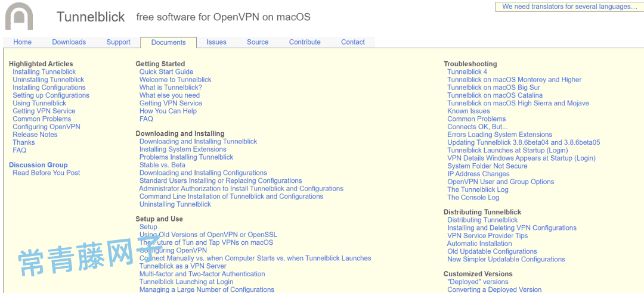Image resolution: width=644 pixels, height=293 pixels.
Task: Open Tunnelblick on macOS Big Sur link
Action: click(x=494, y=88)
